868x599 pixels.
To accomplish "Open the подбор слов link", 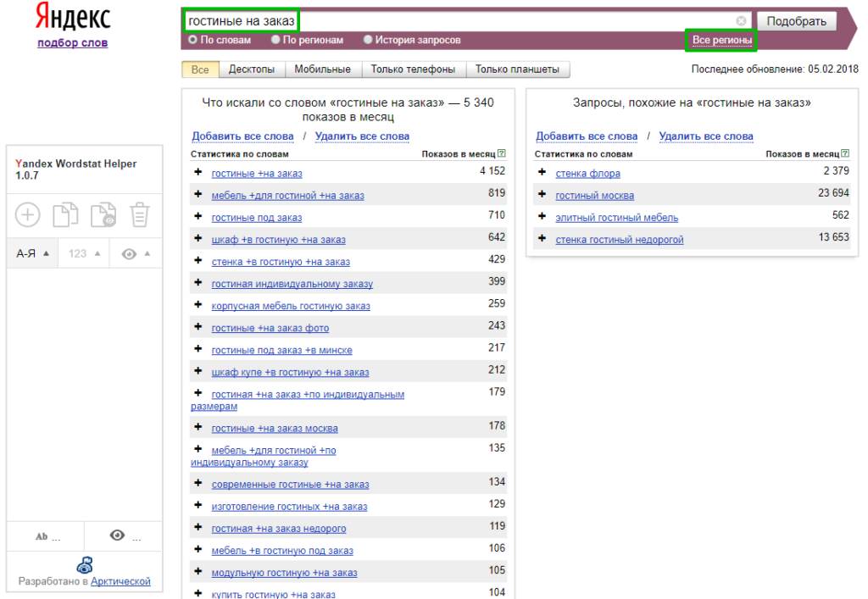I will (73, 43).
